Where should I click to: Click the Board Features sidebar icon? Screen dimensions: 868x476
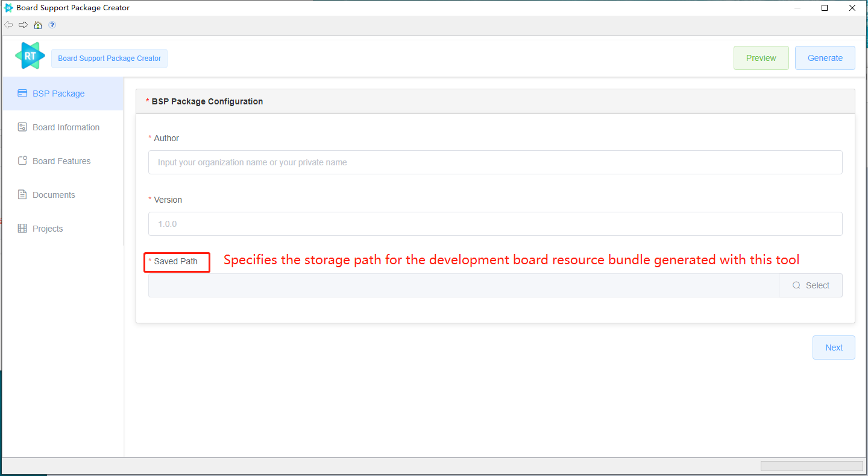[22, 160]
